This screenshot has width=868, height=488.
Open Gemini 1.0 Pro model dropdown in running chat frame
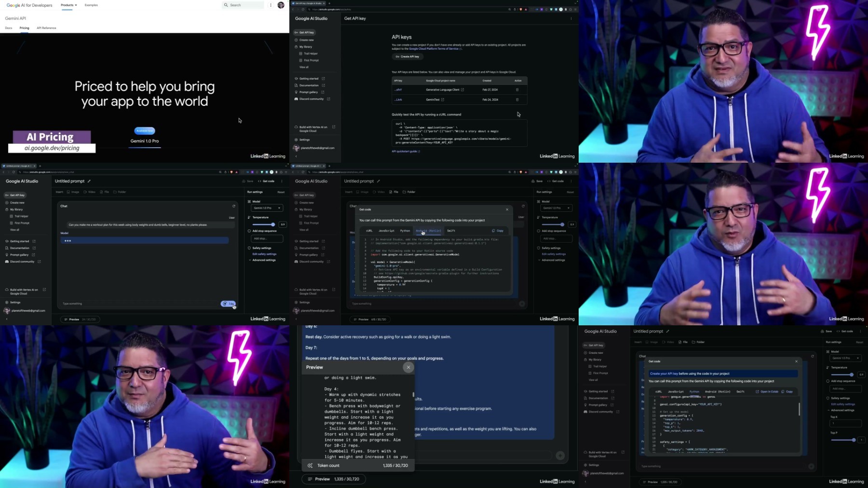point(267,208)
